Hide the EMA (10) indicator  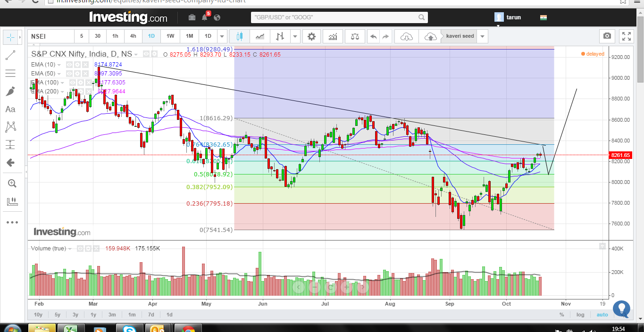(69, 64)
